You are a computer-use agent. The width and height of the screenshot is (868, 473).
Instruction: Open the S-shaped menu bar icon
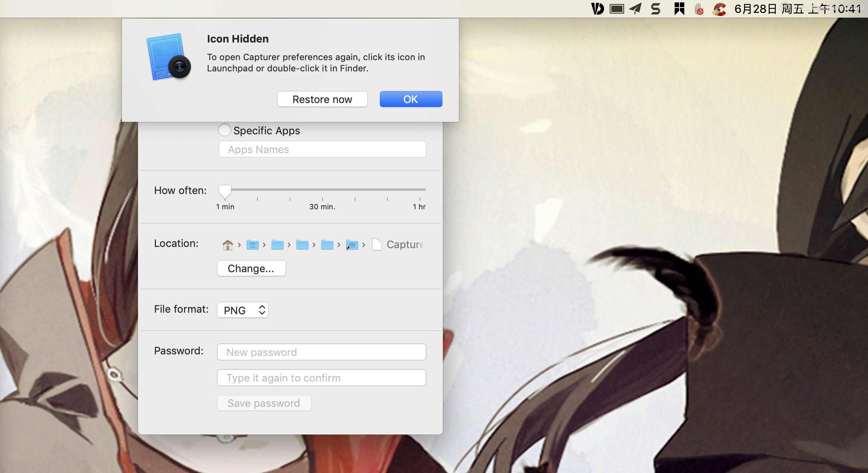point(655,8)
